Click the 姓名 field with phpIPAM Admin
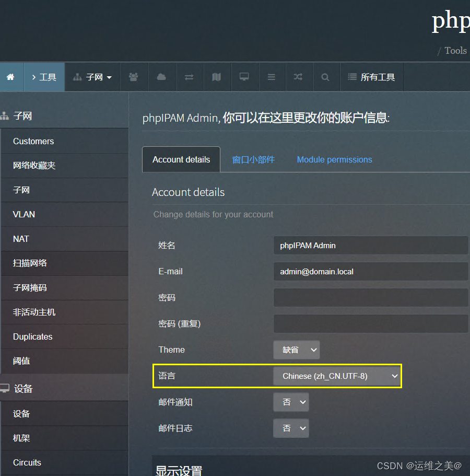Screen dimensions: 470x476 tap(371, 245)
